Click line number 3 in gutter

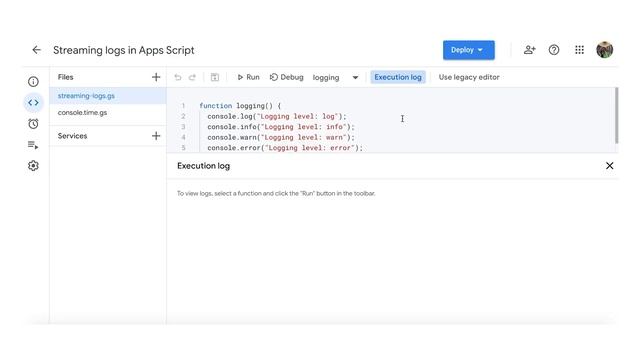click(x=183, y=127)
